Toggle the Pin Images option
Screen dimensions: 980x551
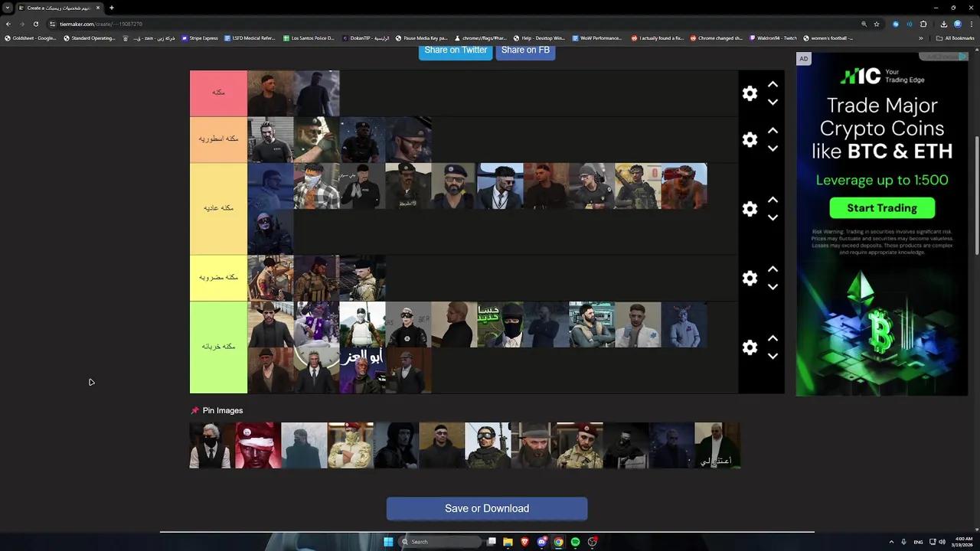(217, 410)
